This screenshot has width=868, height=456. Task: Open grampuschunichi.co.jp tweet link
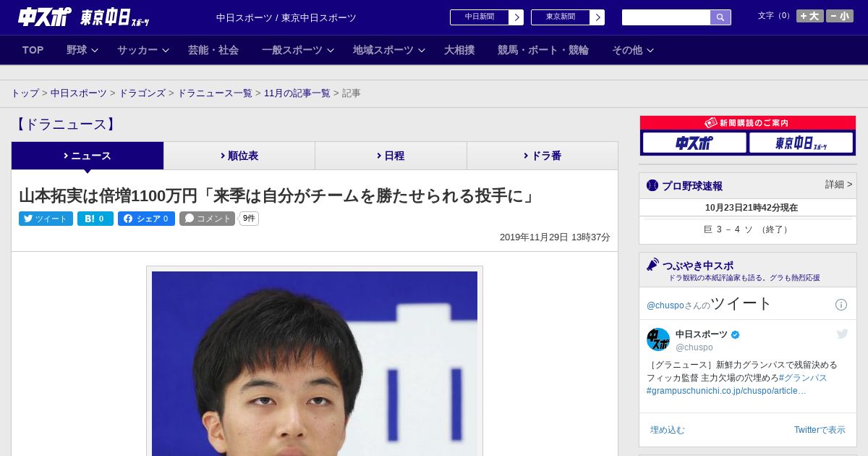click(x=726, y=391)
